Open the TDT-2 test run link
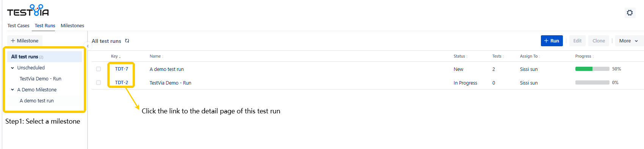The image size is (644, 149). point(122,83)
